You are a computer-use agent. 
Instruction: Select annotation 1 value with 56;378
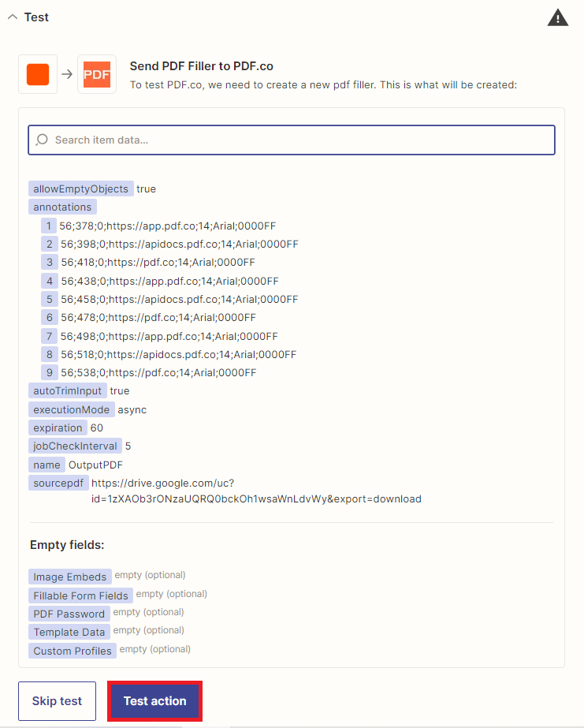[x=167, y=226]
